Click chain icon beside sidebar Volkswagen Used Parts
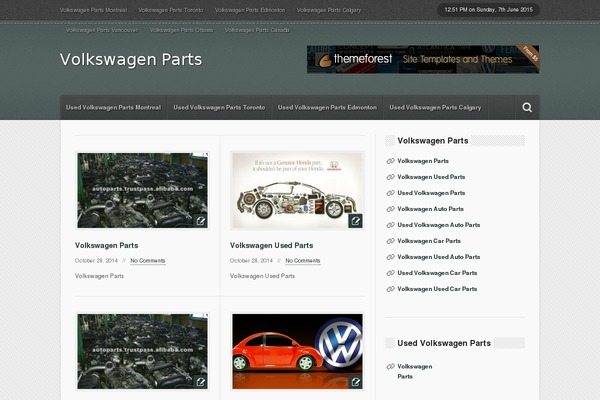This screenshot has height=400, width=600. pos(390,177)
